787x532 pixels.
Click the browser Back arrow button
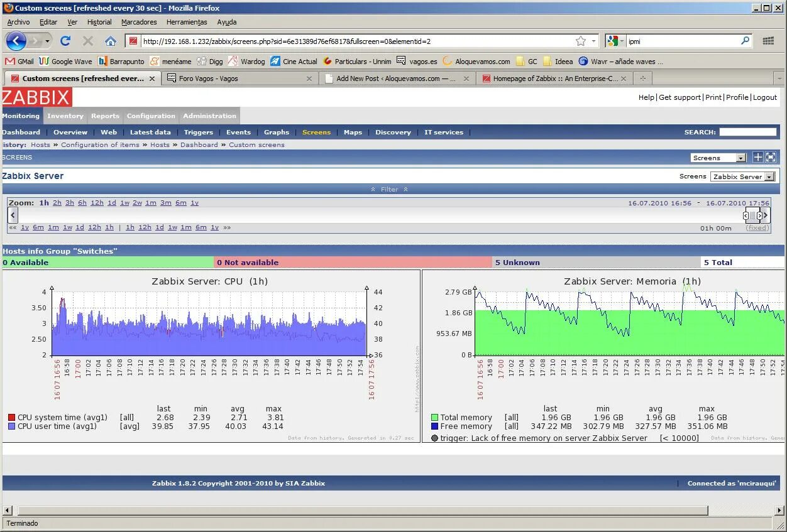click(x=16, y=41)
